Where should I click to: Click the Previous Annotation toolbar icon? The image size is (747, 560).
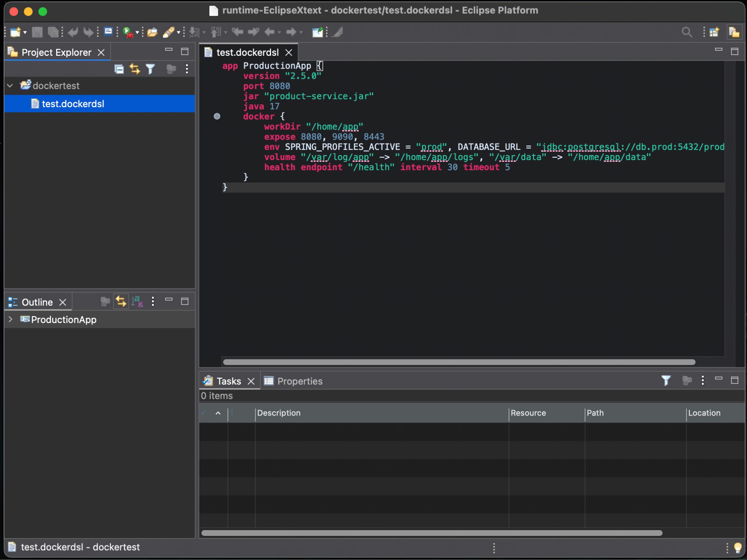point(216,32)
